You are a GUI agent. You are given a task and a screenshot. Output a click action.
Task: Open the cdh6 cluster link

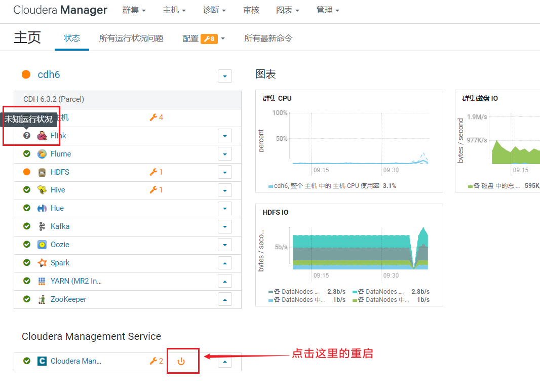49,74
